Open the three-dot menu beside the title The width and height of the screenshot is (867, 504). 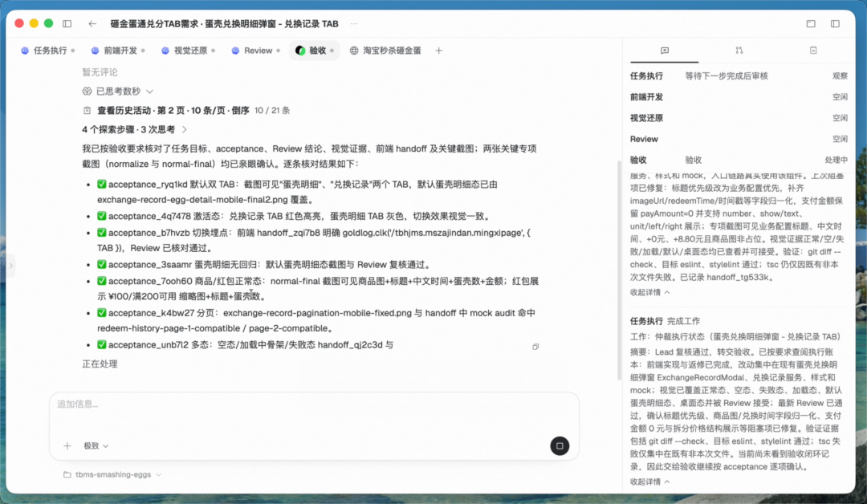pyautogui.click(x=354, y=24)
